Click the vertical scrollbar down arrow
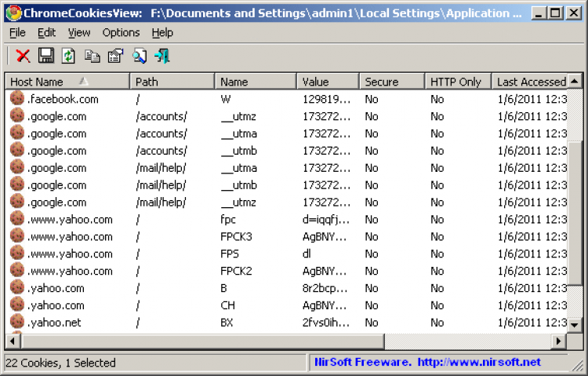 pos(575,324)
